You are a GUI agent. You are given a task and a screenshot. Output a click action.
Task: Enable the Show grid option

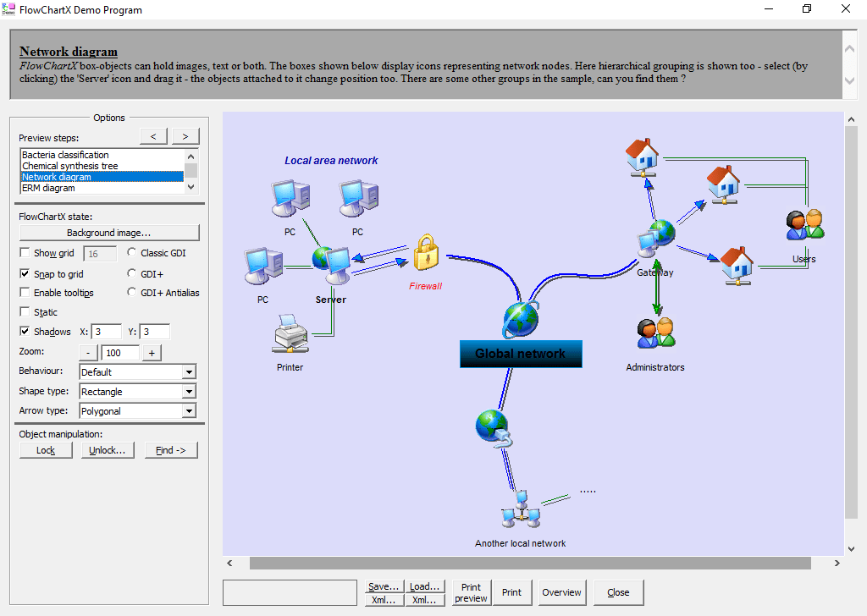25,253
